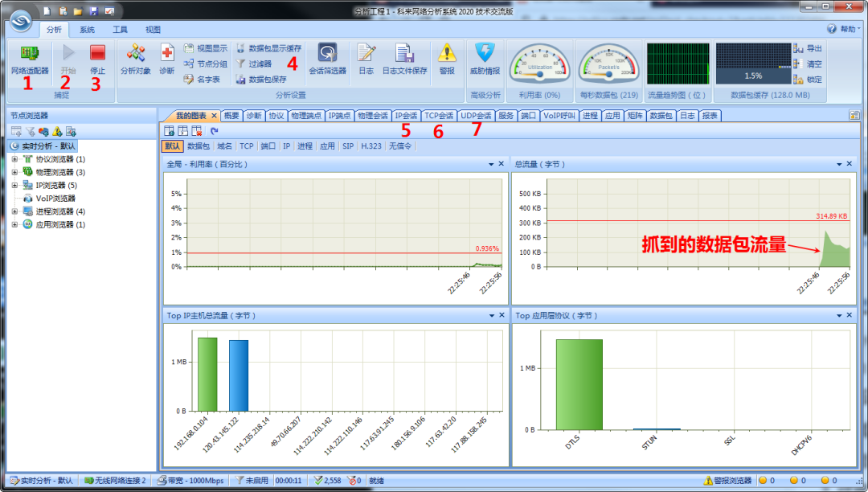
Task: Open dropdown arrow of 总流量 chart panel
Action: [x=839, y=164]
